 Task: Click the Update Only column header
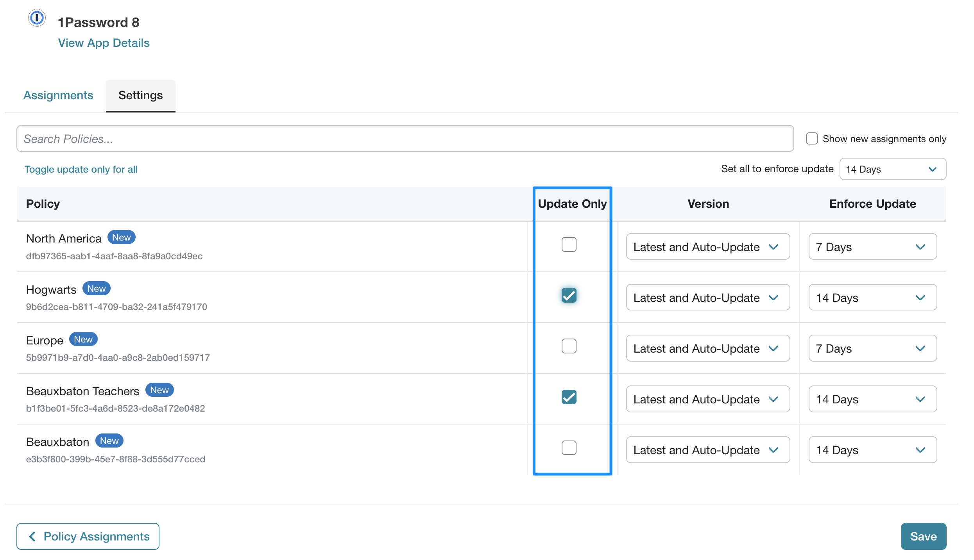point(572,204)
